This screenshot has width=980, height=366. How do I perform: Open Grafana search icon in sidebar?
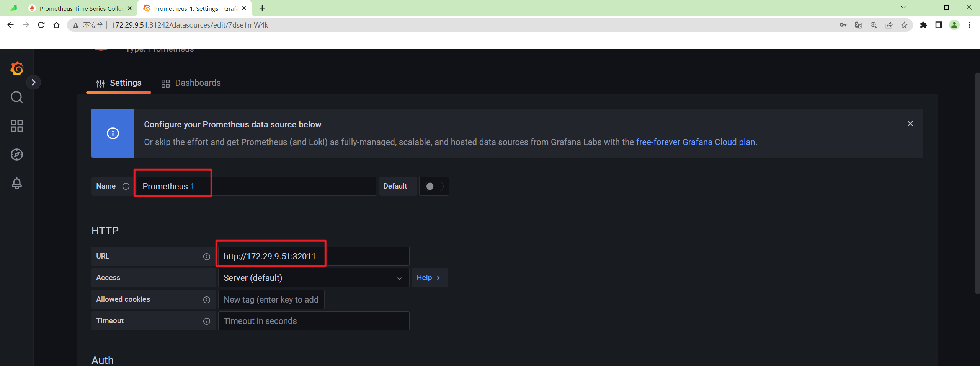click(x=17, y=97)
